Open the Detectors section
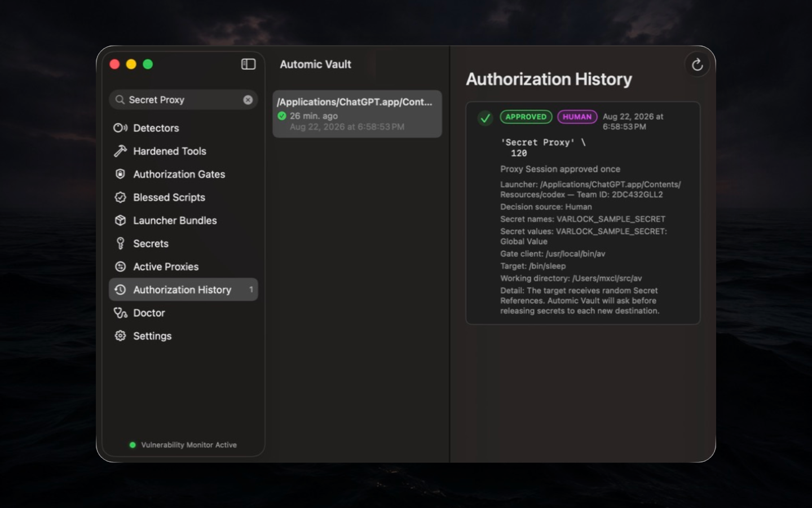 183,128
